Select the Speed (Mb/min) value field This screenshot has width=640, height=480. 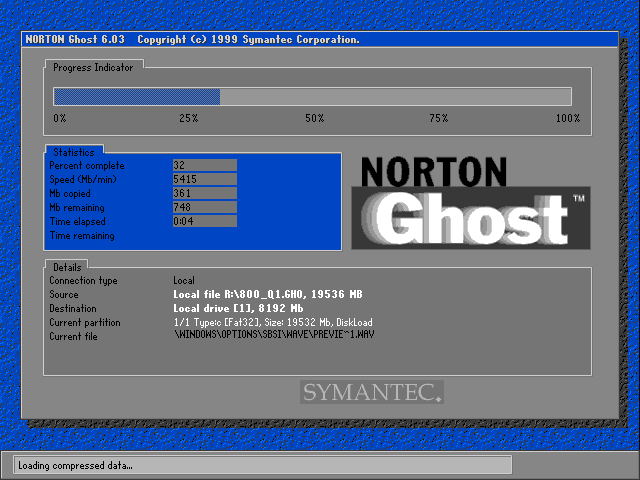coord(204,179)
